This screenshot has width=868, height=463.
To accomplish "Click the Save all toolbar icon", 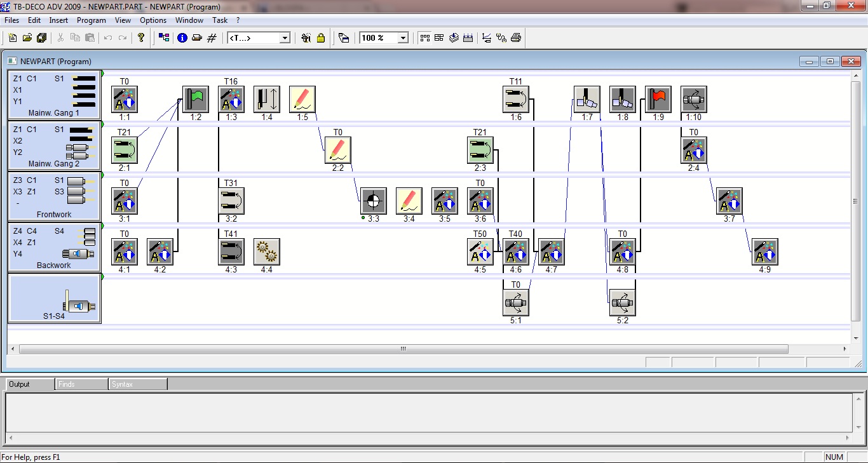I will pyautogui.click(x=42, y=38).
